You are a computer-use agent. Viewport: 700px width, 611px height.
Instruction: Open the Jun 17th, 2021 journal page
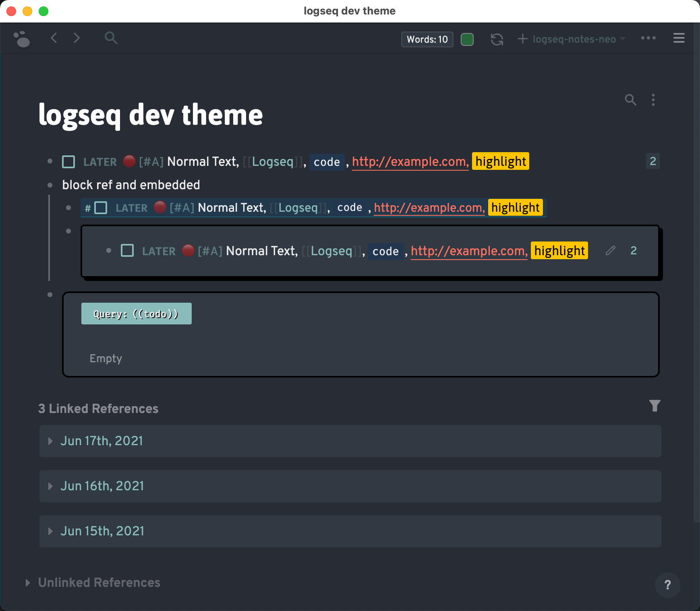pos(101,441)
